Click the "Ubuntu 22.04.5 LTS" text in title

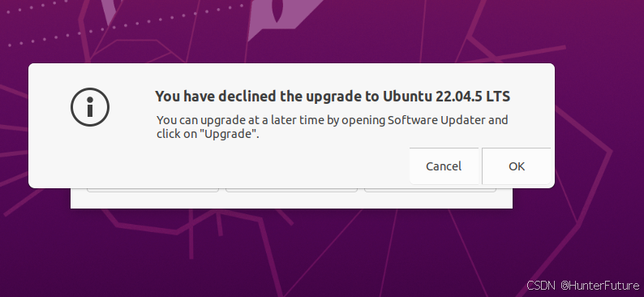446,96
